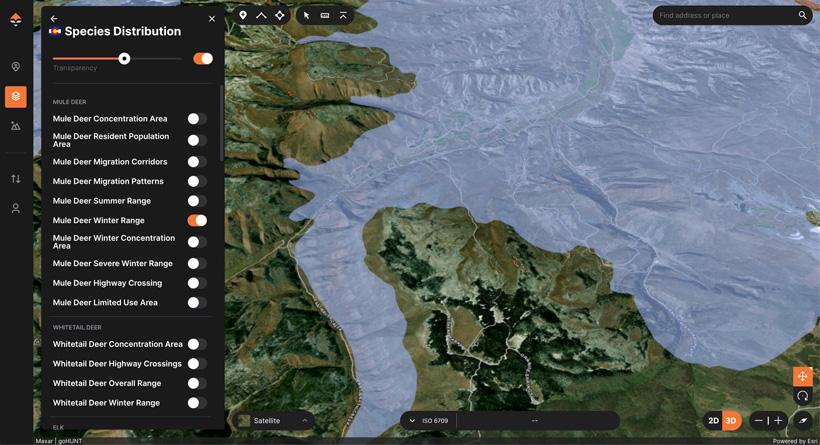Select the diamond shape area tool
The height and width of the screenshot is (445, 820).
coord(280,15)
